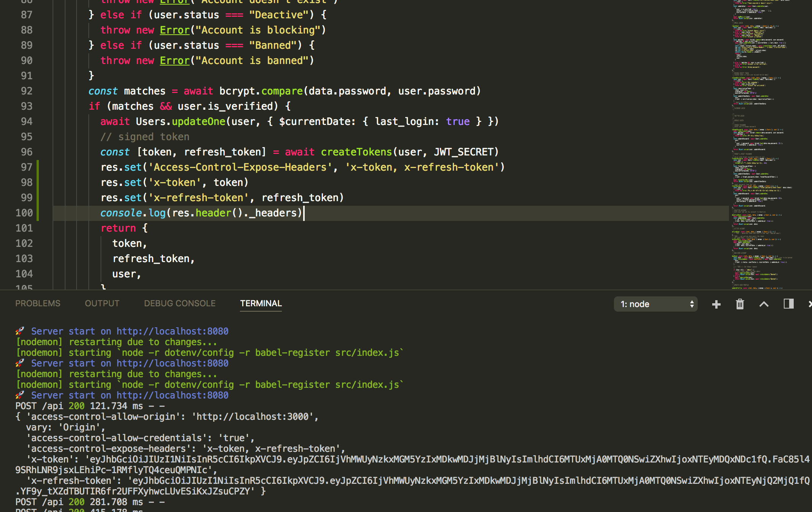Screen dimensions: 812x512
Task: Open a new terminal with plus icon
Action: click(x=716, y=304)
